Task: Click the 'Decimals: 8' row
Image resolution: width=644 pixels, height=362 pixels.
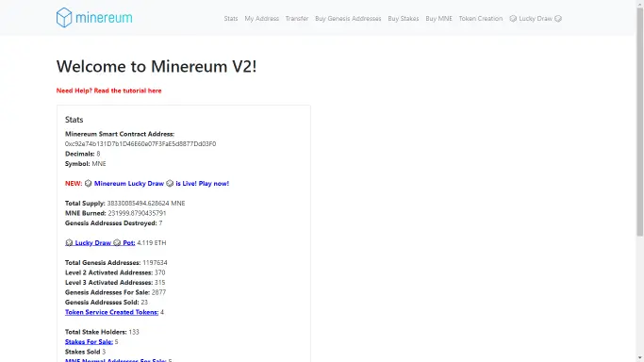Action: (x=83, y=154)
